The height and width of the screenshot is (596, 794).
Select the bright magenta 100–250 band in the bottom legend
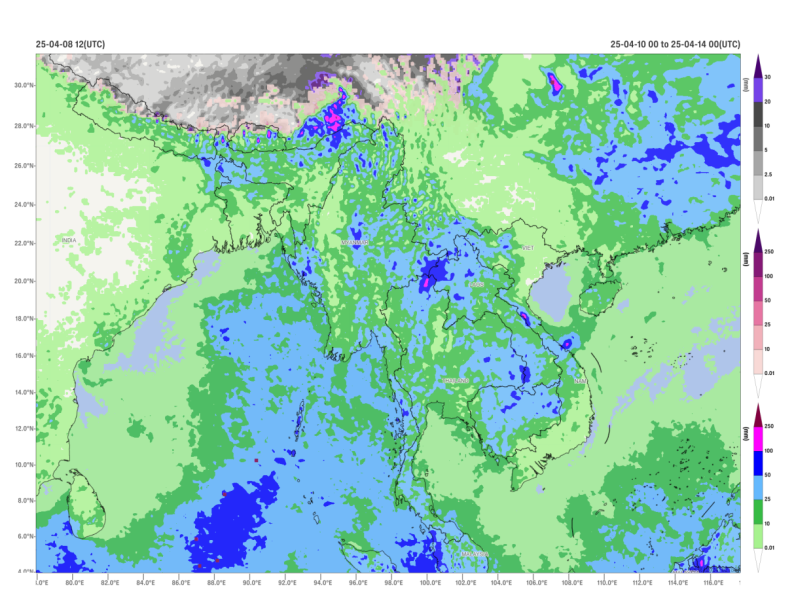[x=758, y=439]
